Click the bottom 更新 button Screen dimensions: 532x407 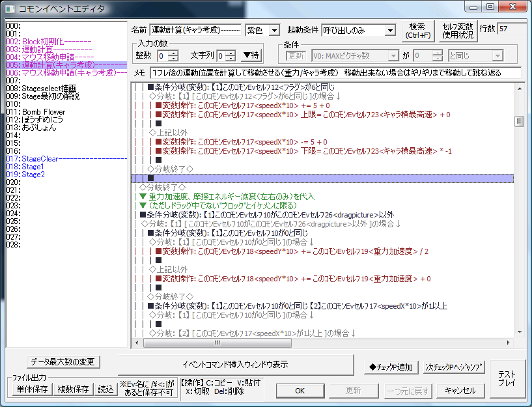click(354, 391)
